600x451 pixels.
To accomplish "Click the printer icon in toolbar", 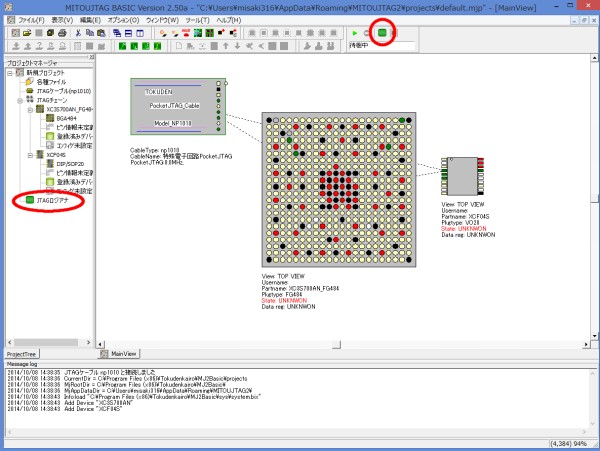I will pyautogui.click(x=63, y=33).
